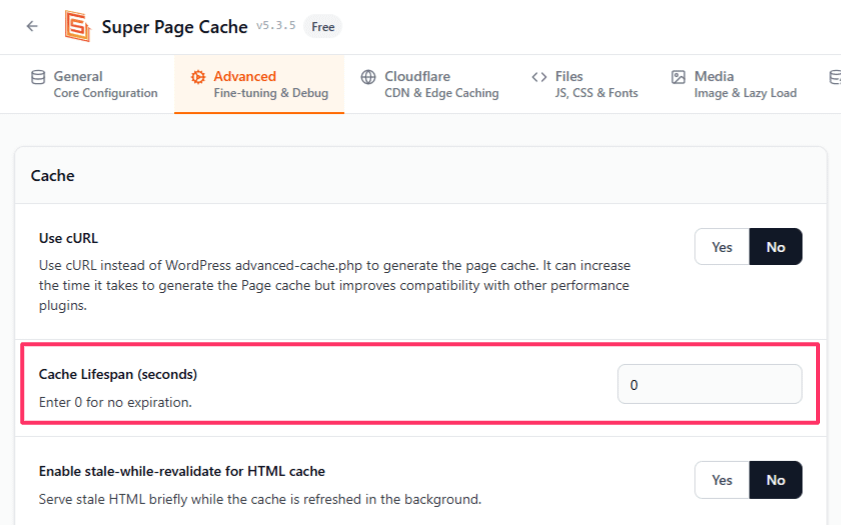Set Use cURL to No
841x525 pixels.
pos(776,247)
